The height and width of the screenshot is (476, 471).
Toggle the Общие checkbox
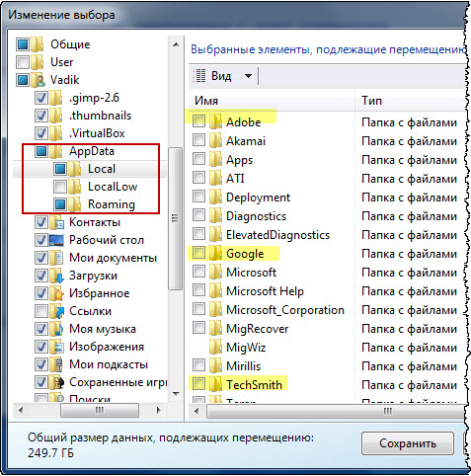pyautogui.click(x=23, y=44)
